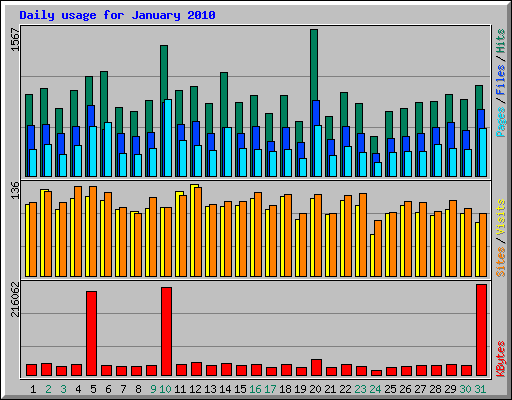The image size is (512, 400).
Task: Click the red KBytes bar for day 1
Action: click(32, 370)
